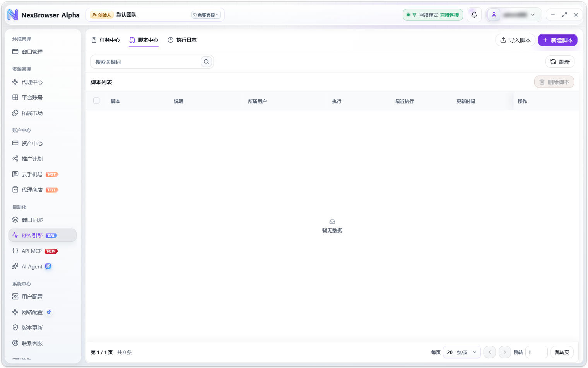Open 版本更新 shield icon item
The image size is (588, 368).
pyautogui.click(x=43, y=328)
